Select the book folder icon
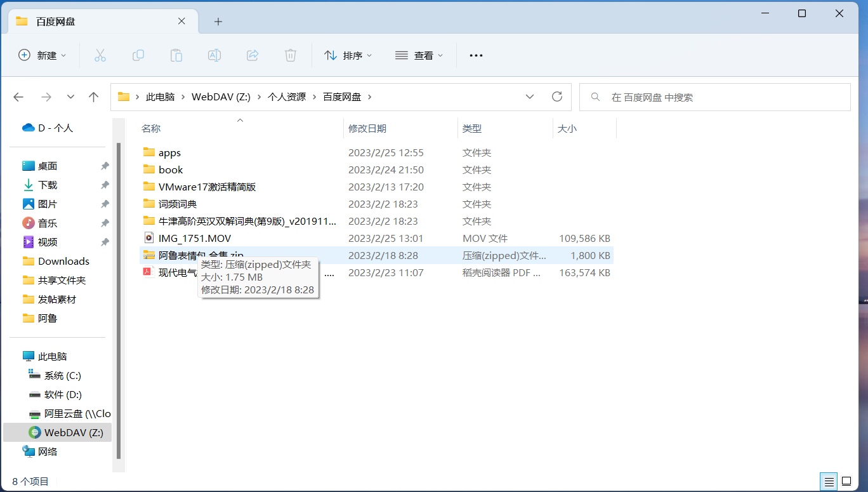The image size is (868, 492). [x=149, y=170]
